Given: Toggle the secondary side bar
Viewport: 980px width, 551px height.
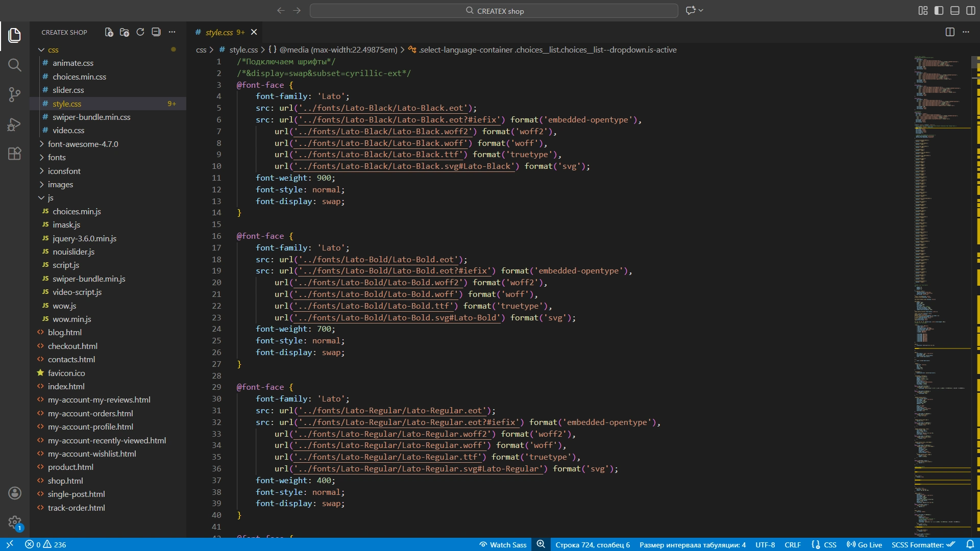Looking at the screenshot, I should click(x=971, y=11).
